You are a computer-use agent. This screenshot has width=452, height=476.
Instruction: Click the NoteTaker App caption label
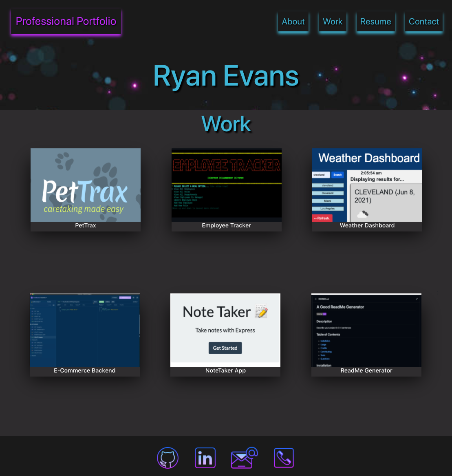point(225,371)
